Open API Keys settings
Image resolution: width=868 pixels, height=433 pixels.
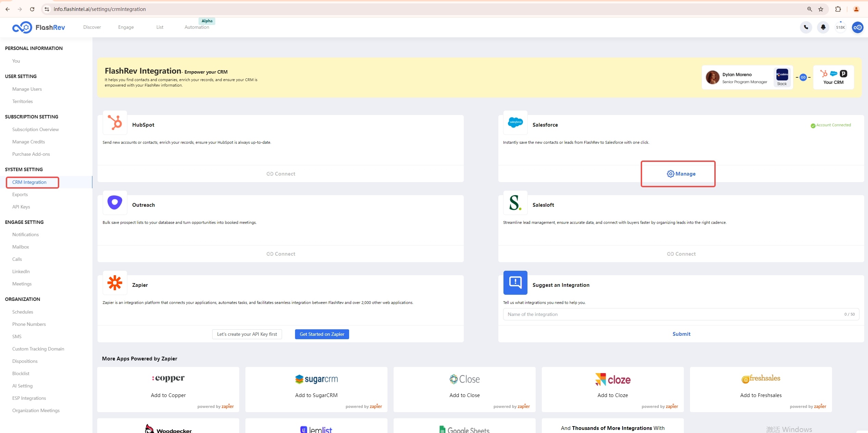21,207
